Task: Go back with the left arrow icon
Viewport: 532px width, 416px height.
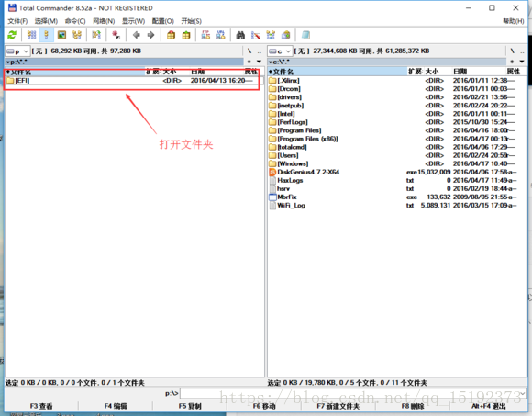Action: point(137,35)
